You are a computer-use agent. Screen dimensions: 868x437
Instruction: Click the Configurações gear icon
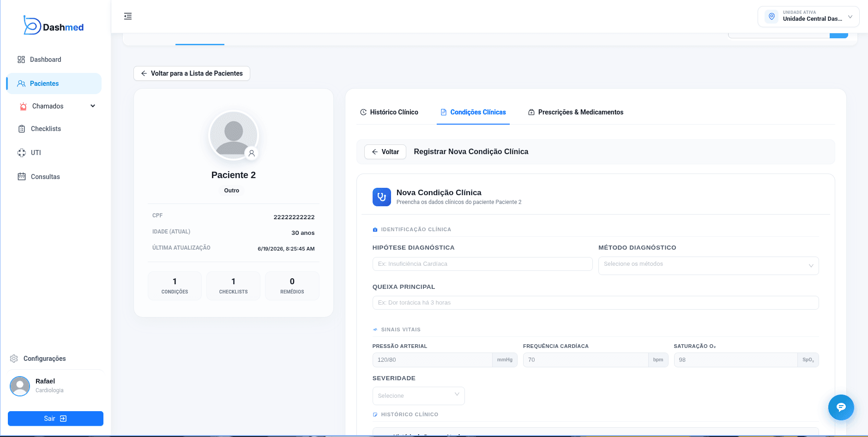pyautogui.click(x=14, y=359)
